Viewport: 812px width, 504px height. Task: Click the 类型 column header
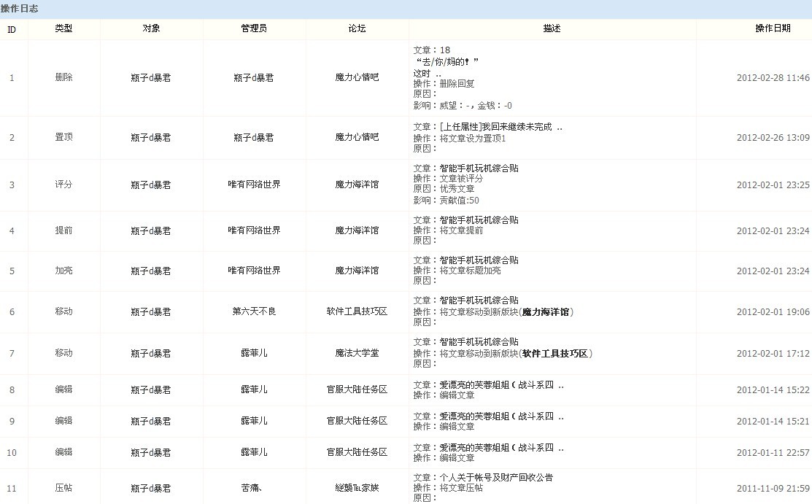[63, 28]
